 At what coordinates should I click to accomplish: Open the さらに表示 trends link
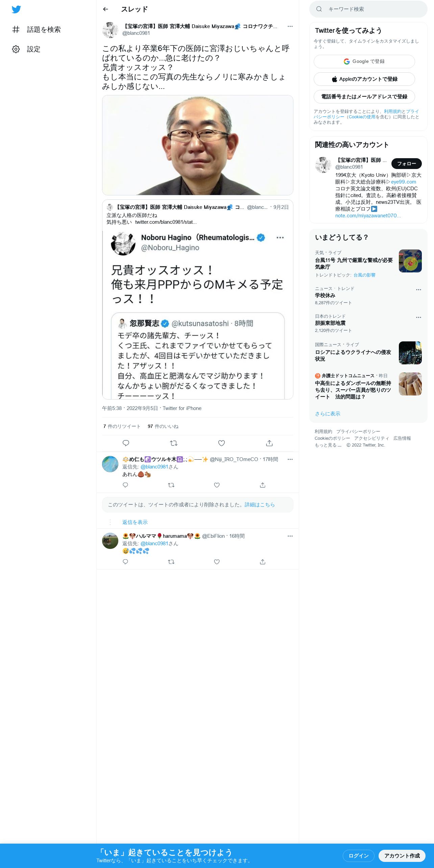328,414
